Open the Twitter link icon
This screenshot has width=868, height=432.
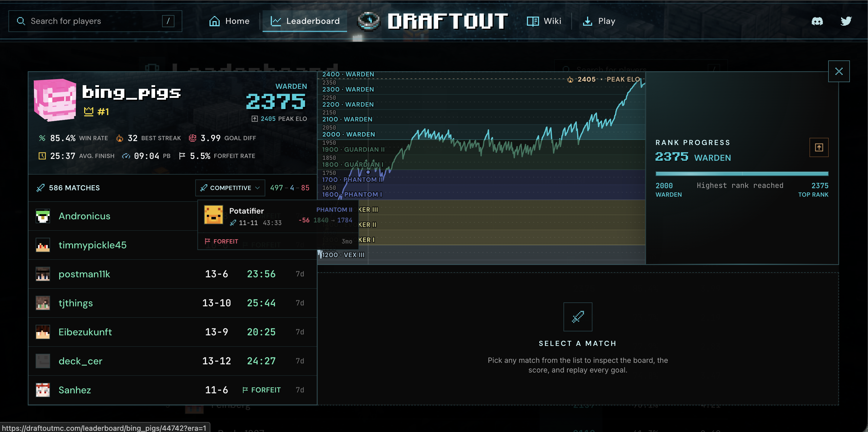click(x=846, y=21)
